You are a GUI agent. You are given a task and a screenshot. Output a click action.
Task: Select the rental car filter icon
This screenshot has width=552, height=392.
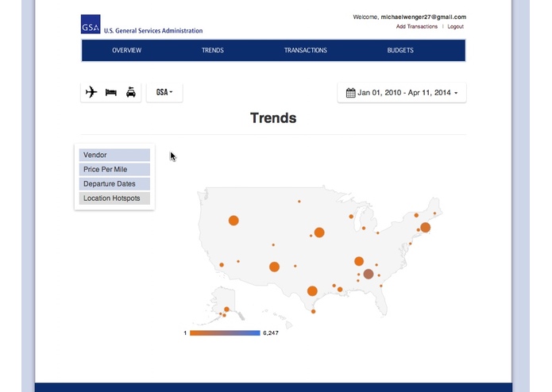131,92
